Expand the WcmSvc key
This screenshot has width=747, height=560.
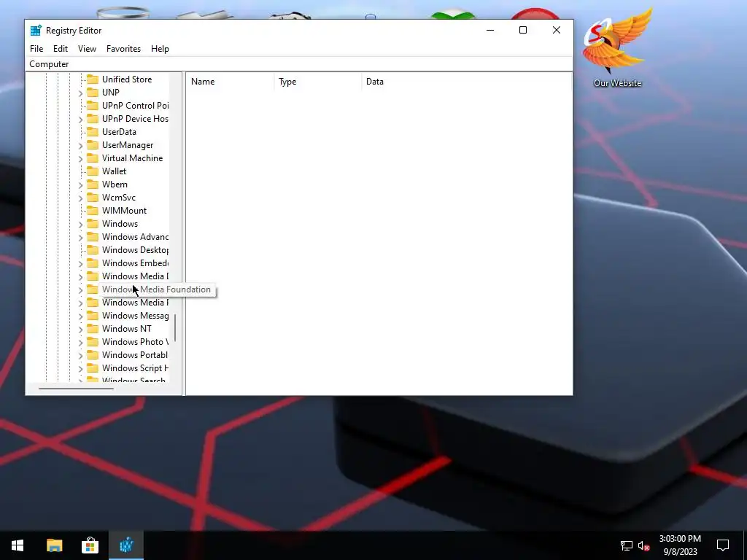pyautogui.click(x=80, y=198)
